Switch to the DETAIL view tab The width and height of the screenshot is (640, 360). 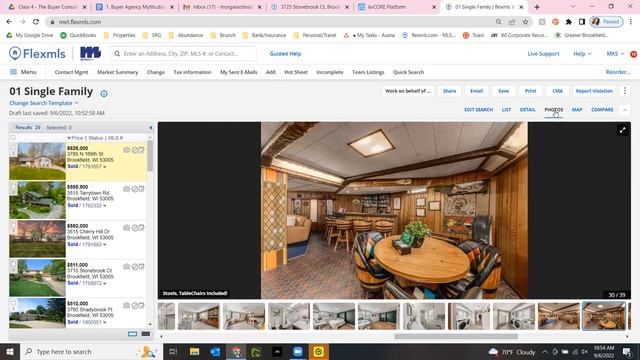pyautogui.click(x=527, y=110)
